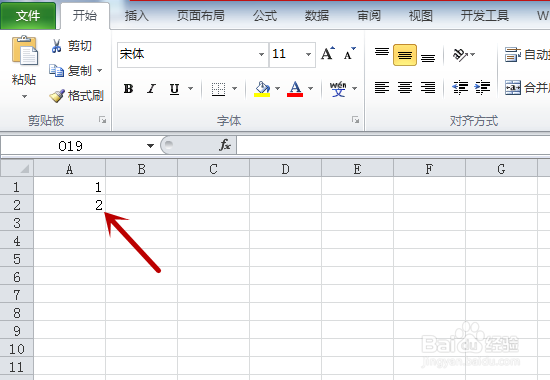The image size is (550, 380).
Task: Open phonetic guide dropdown arrow
Action: click(x=355, y=88)
